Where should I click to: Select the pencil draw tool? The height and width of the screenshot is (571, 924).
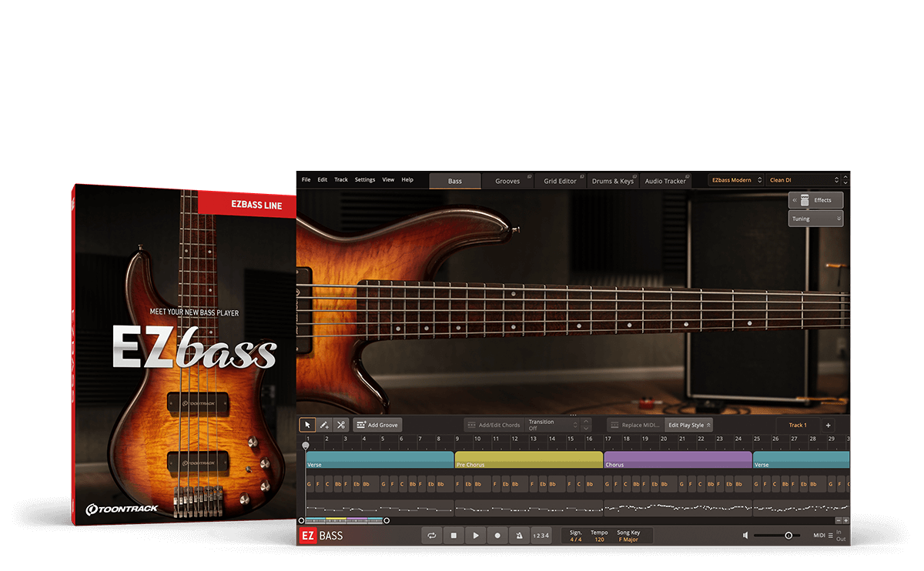(324, 425)
